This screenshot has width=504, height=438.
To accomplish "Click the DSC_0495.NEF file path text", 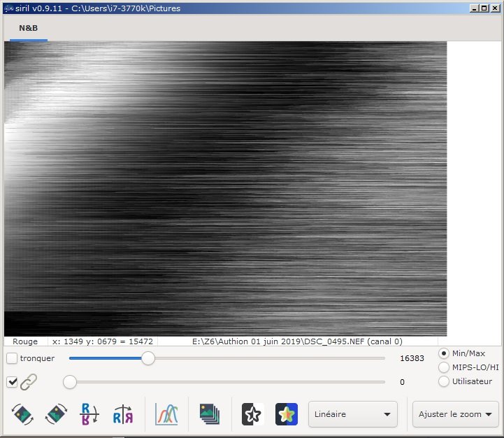I will (297, 341).
